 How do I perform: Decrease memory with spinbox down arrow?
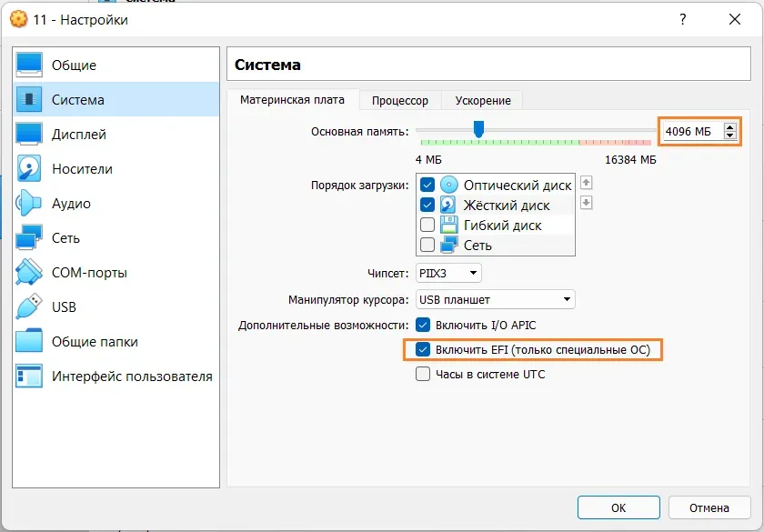pyautogui.click(x=729, y=136)
